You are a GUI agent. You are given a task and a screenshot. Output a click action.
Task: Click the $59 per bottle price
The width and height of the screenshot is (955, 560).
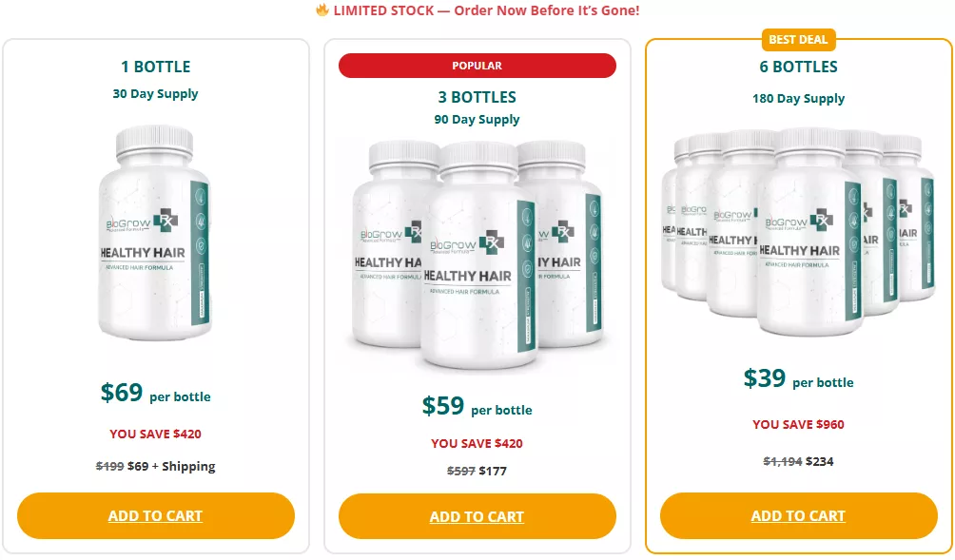477,407
